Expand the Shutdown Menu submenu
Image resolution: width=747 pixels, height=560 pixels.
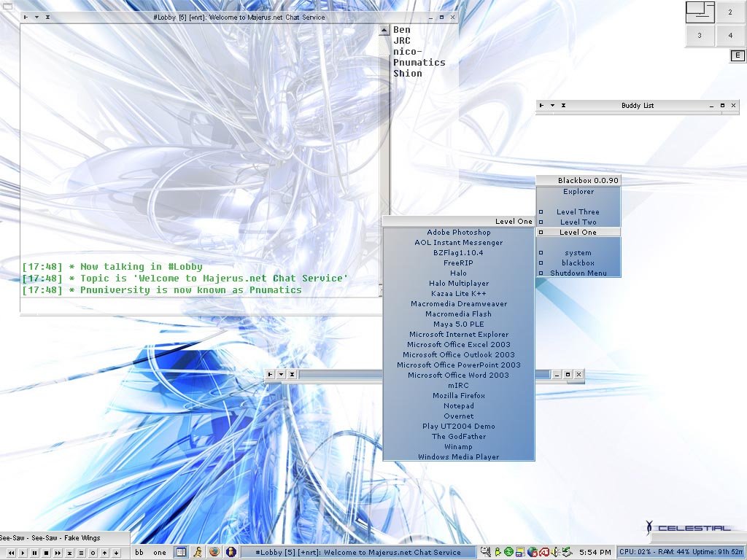[x=578, y=273]
